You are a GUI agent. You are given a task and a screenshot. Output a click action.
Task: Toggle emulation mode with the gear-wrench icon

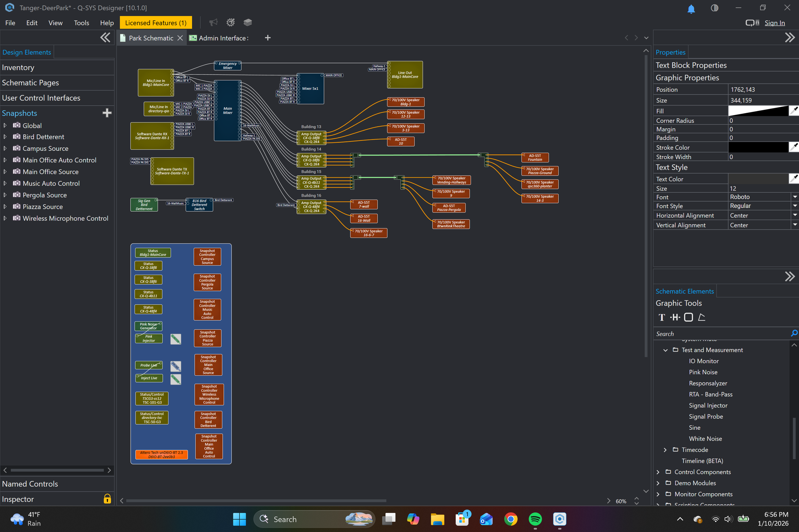pos(230,22)
